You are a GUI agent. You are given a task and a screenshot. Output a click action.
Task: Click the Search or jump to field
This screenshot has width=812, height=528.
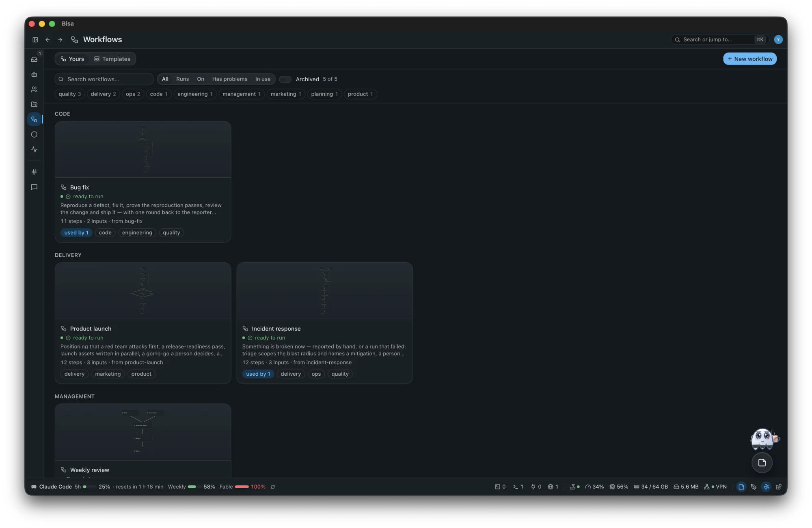(x=719, y=39)
